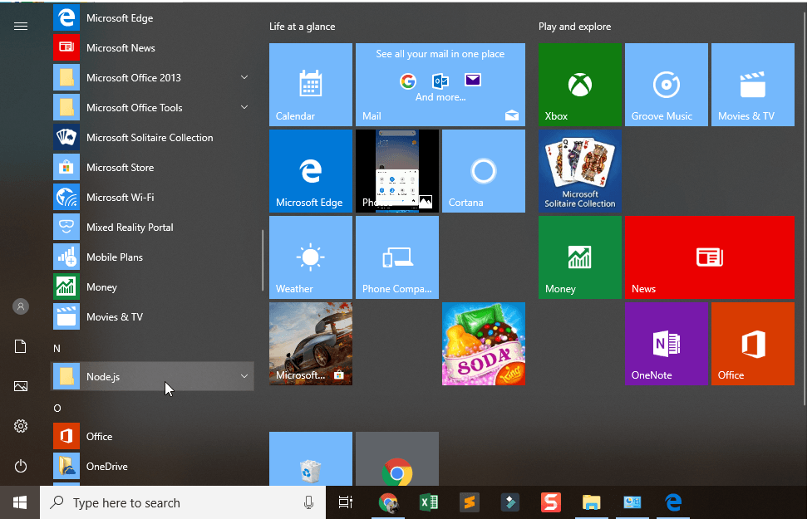Open the Microsoft Edge live tile
This screenshot has width=812, height=519.
point(311,171)
